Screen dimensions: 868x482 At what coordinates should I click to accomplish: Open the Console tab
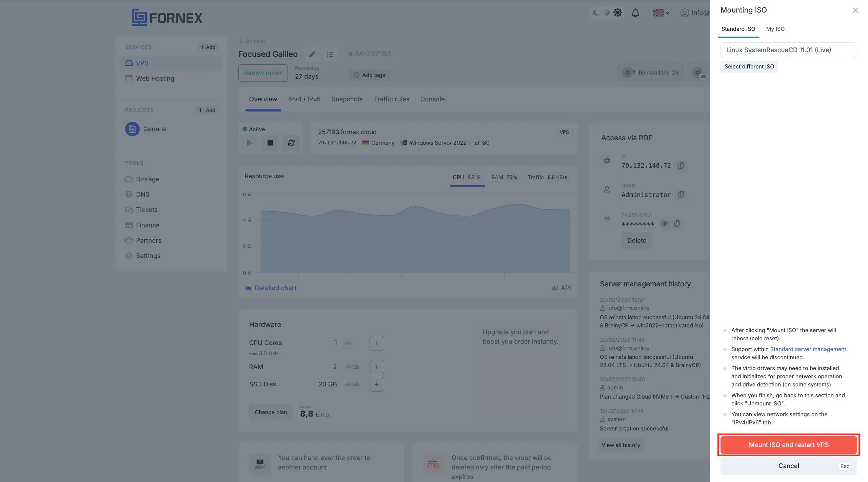pyautogui.click(x=432, y=99)
